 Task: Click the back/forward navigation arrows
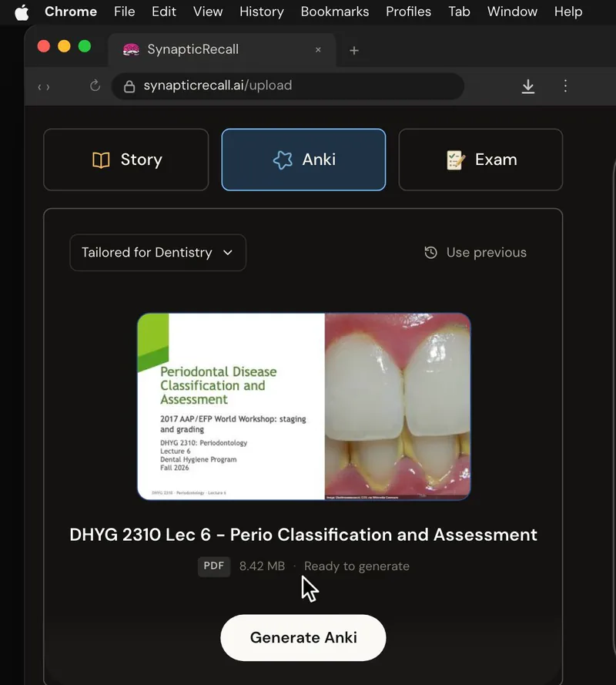point(44,87)
